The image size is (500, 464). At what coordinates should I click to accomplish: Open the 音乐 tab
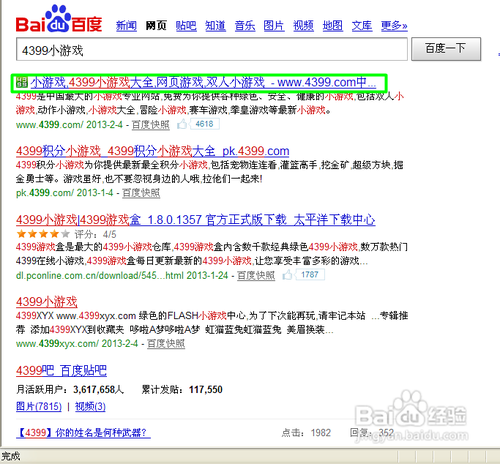245,26
